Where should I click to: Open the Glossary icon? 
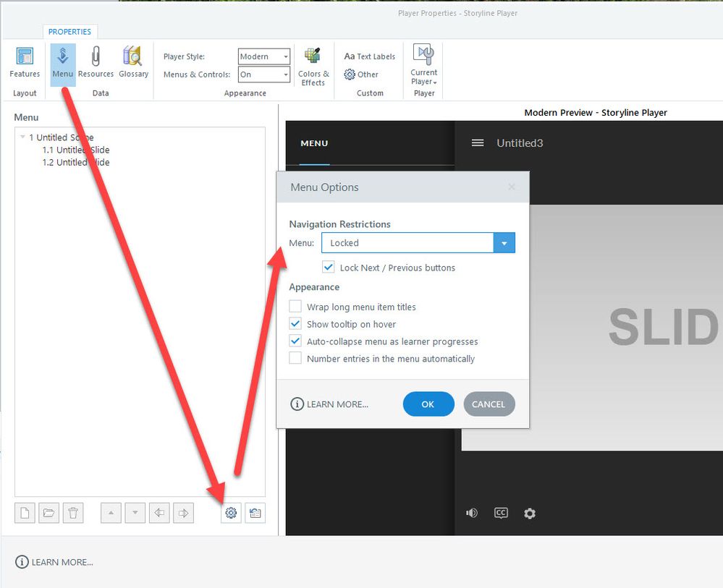coord(133,62)
